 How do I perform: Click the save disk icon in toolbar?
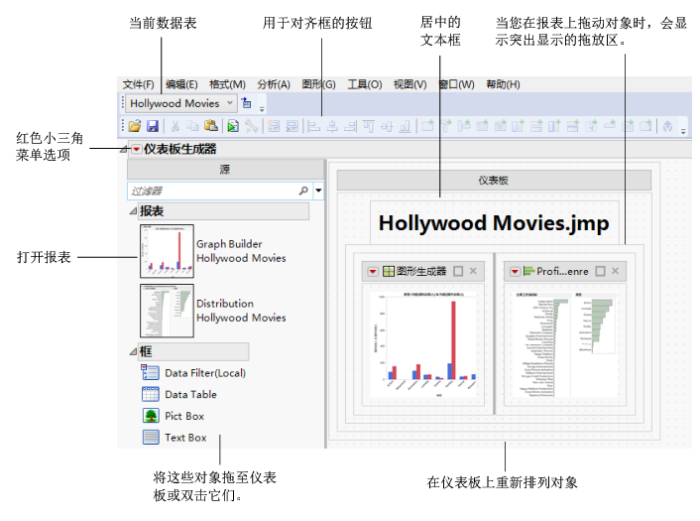click(153, 127)
